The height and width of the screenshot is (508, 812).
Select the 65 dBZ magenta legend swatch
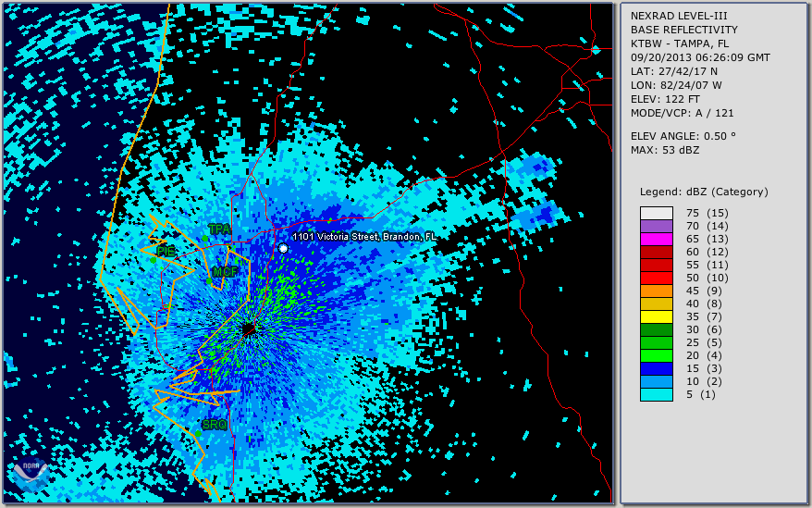click(x=657, y=239)
